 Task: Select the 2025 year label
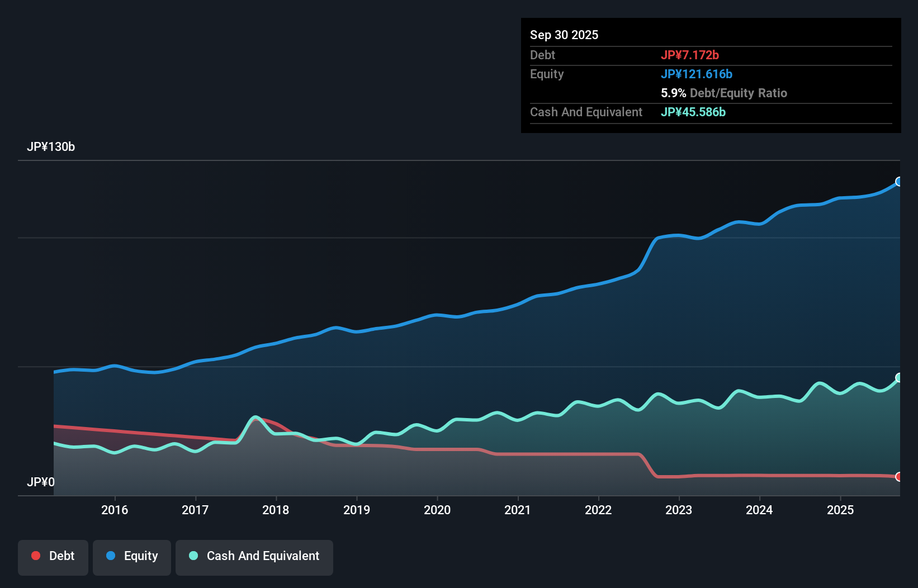[841, 510]
